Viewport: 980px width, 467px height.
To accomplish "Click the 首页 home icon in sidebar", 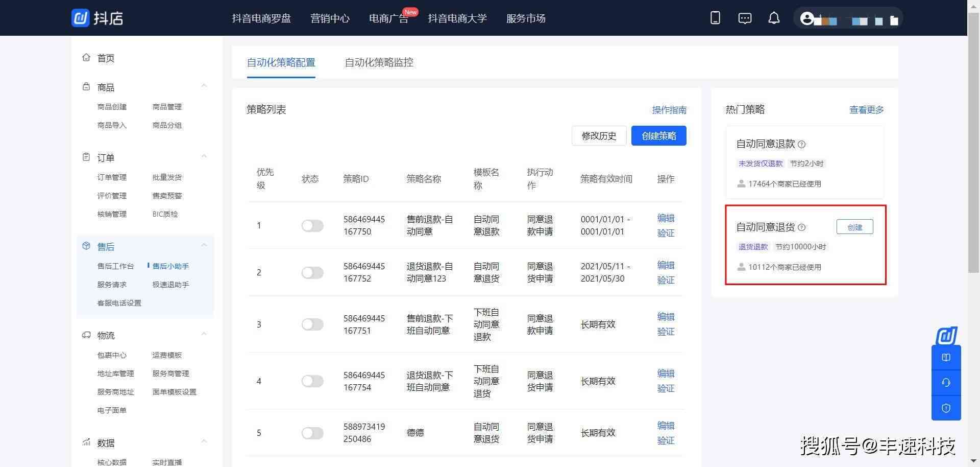I will 86,57.
